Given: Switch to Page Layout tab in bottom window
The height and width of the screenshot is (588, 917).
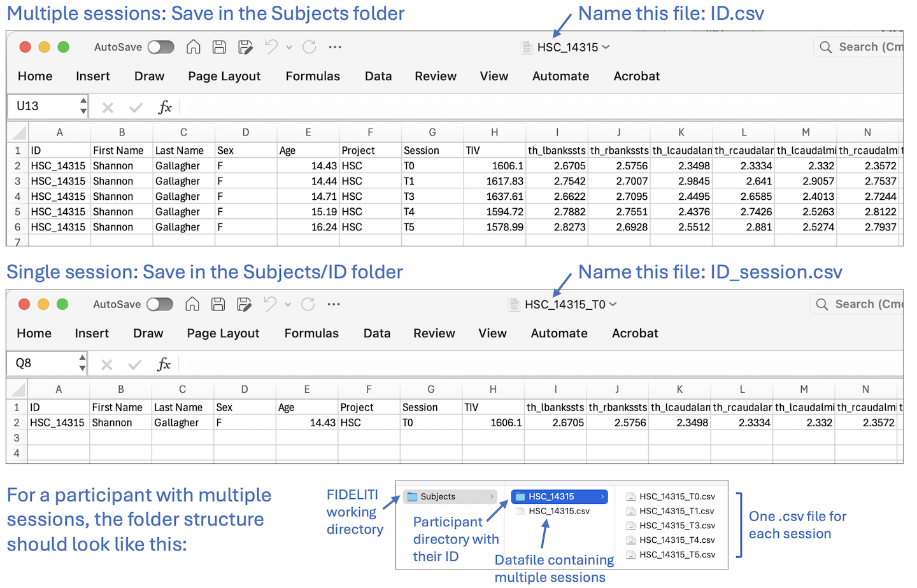Looking at the screenshot, I should click(x=223, y=333).
